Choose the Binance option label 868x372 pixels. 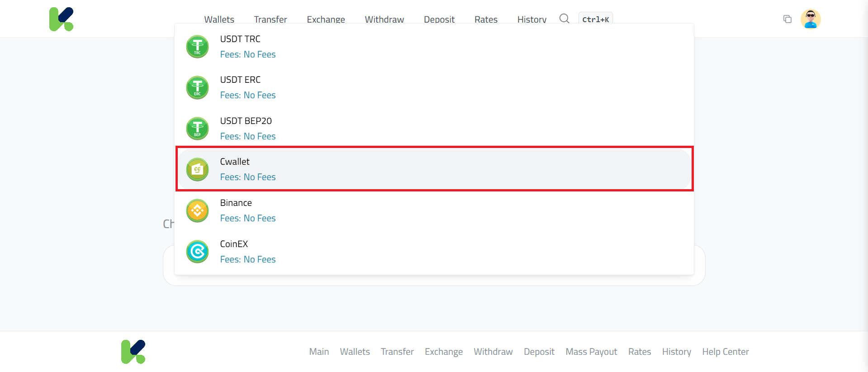coord(236,203)
